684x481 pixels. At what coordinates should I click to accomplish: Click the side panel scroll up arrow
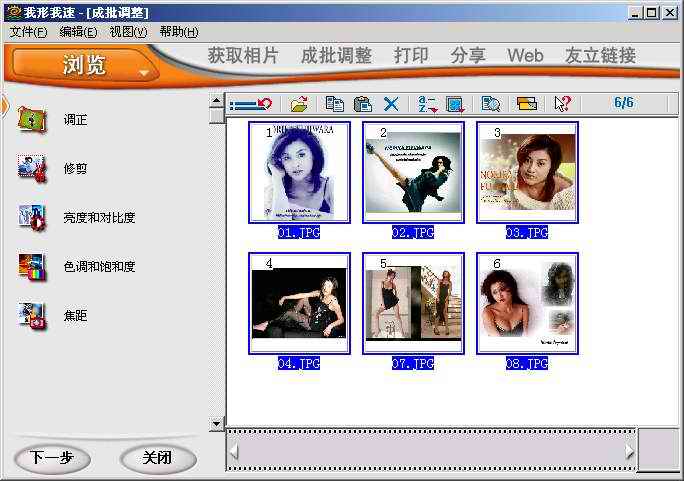[217, 101]
